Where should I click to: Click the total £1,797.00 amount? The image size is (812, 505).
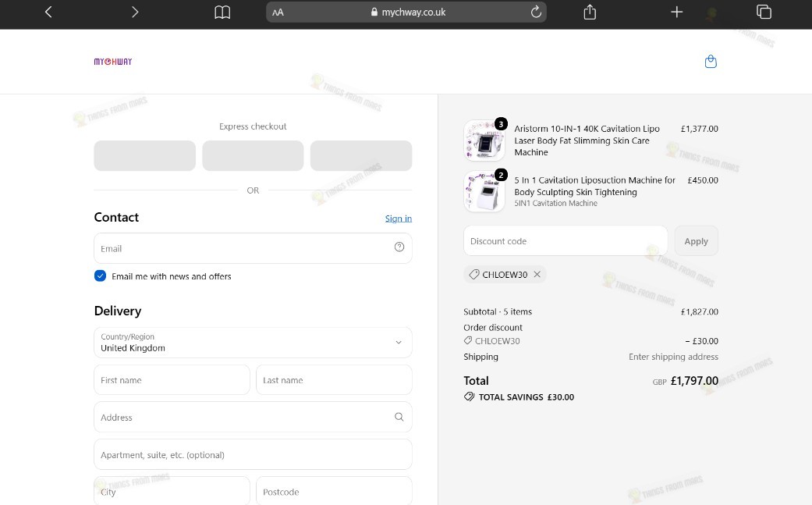694,381
